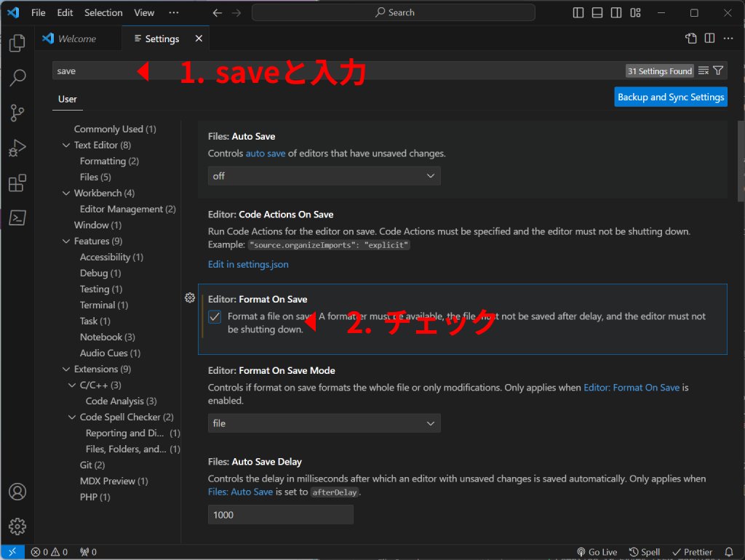Open notifications bell in status bar
Image resolution: width=745 pixels, height=560 pixels.
pyautogui.click(x=729, y=551)
